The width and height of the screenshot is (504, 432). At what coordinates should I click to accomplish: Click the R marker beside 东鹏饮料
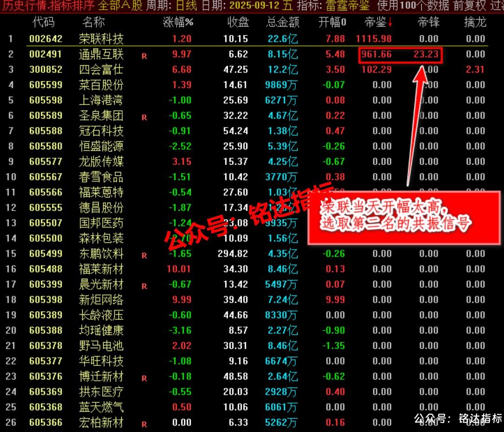point(144,256)
